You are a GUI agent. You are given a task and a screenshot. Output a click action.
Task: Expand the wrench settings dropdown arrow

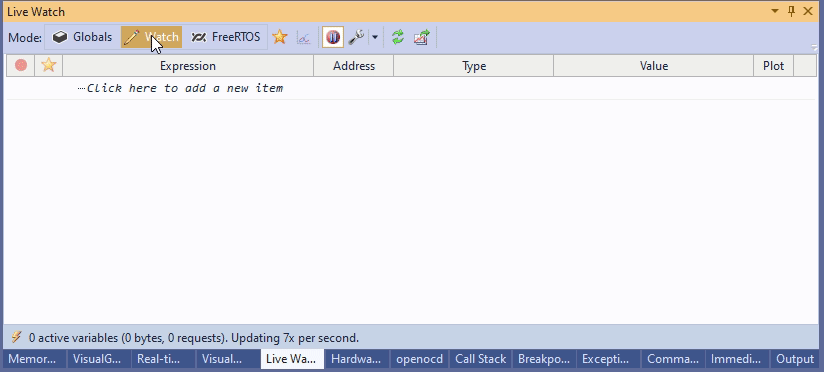click(375, 37)
